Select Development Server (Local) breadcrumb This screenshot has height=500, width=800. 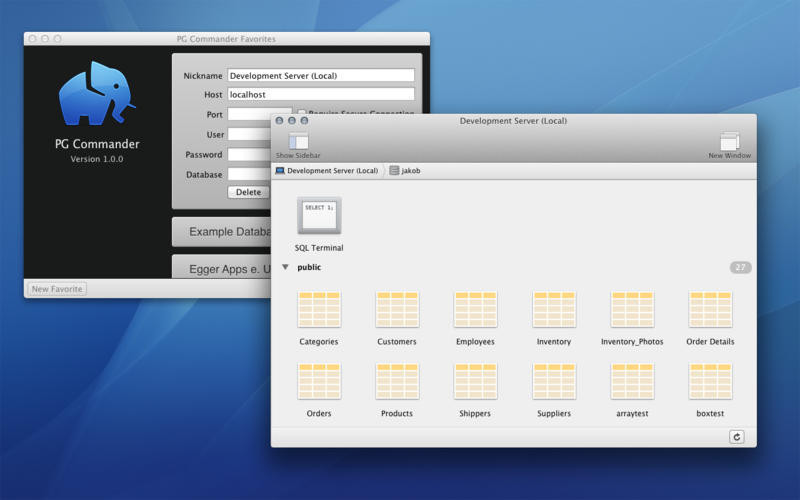[327, 170]
